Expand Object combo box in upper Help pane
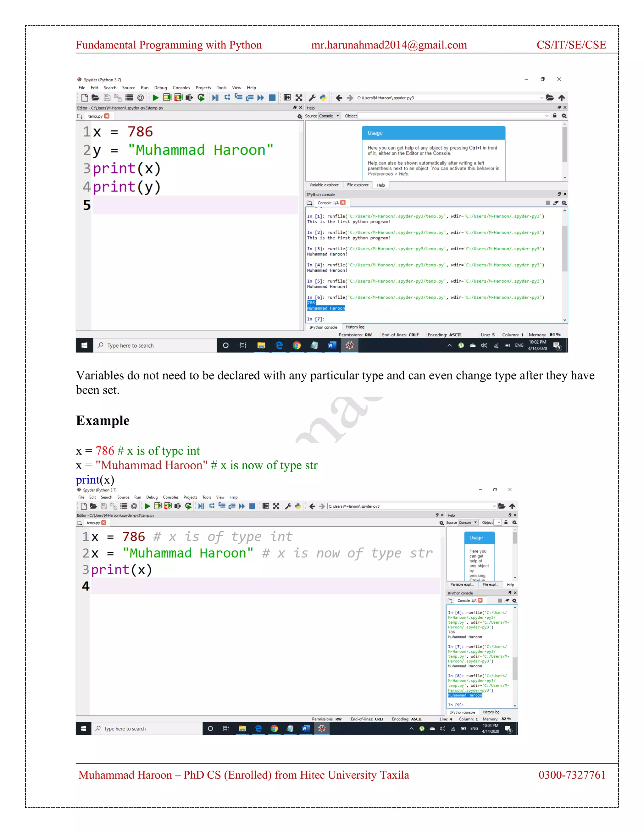Screen dimensions: 644x833 547,116
